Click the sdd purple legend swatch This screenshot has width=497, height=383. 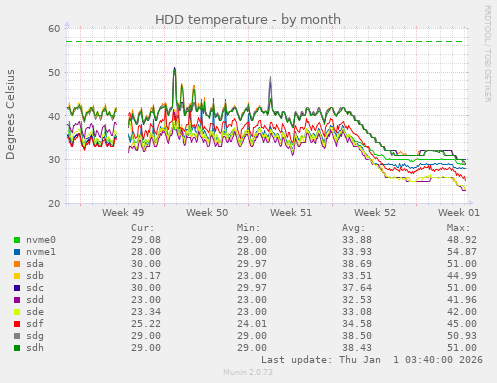pos(17,300)
